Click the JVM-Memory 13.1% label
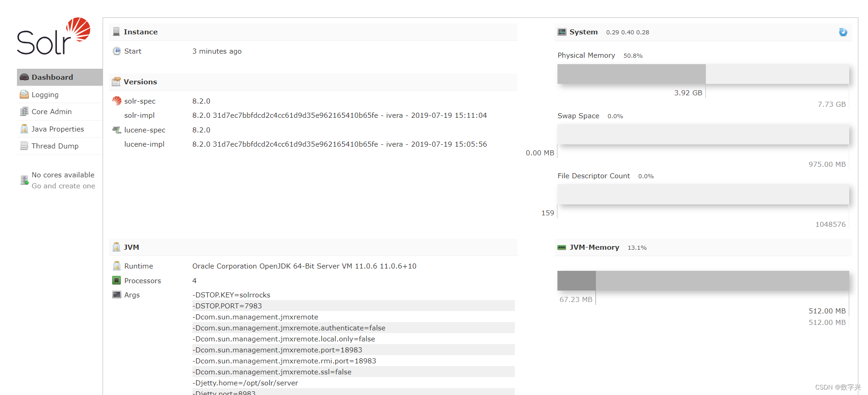 tap(637, 248)
